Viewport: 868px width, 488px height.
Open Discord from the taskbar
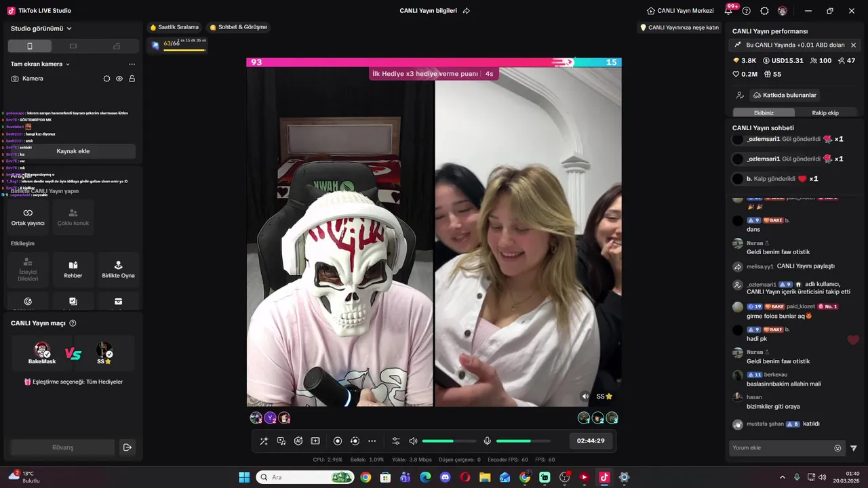(446, 477)
